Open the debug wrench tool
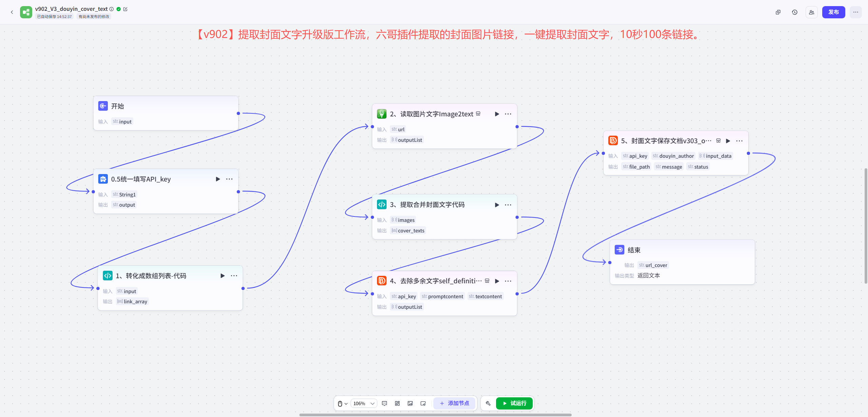 pos(488,403)
